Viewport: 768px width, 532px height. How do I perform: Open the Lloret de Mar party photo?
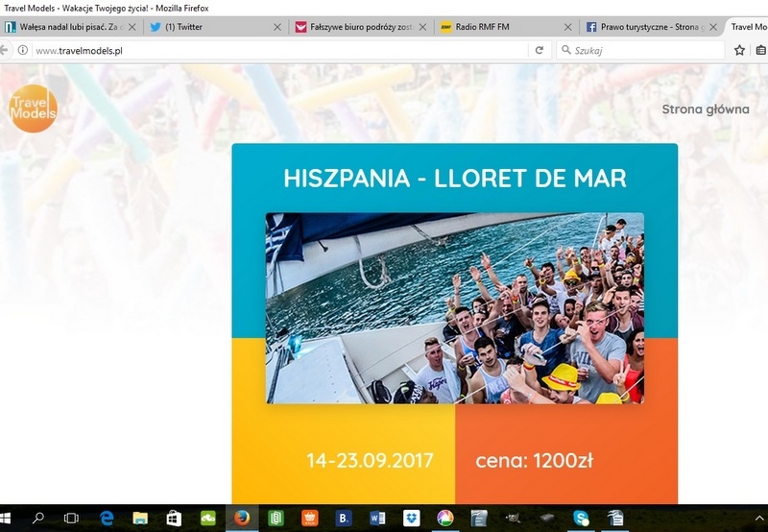(454, 307)
